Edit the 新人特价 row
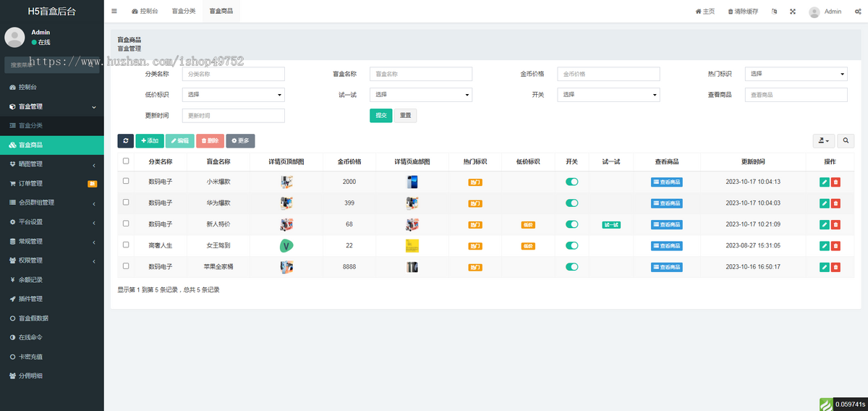The height and width of the screenshot is (411, 868). tap(824, 225)
